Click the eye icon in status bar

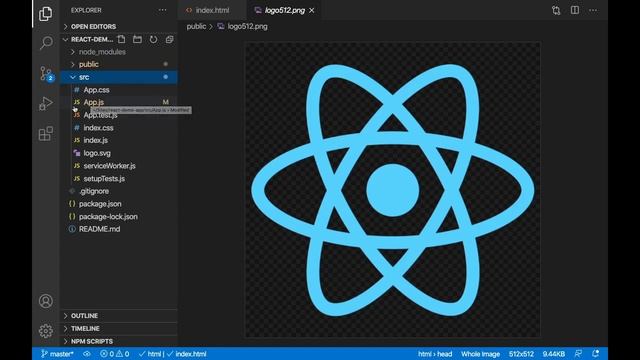pos(87,354)
